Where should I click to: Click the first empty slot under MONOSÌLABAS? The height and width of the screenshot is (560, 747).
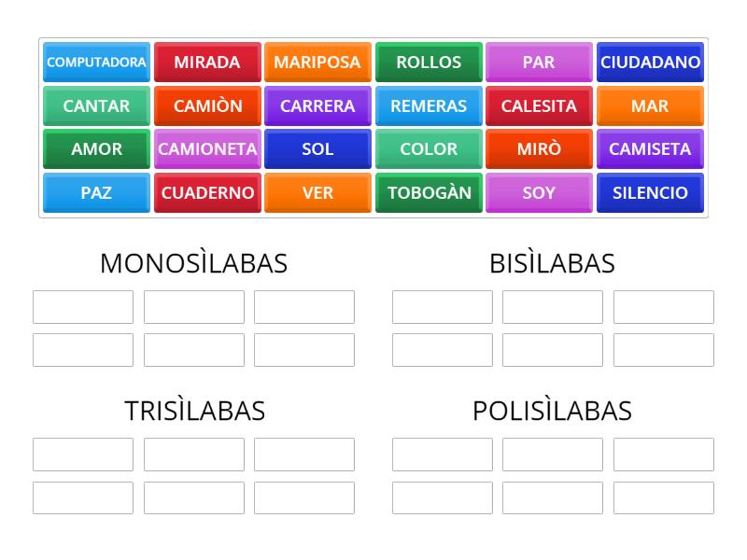83,306
